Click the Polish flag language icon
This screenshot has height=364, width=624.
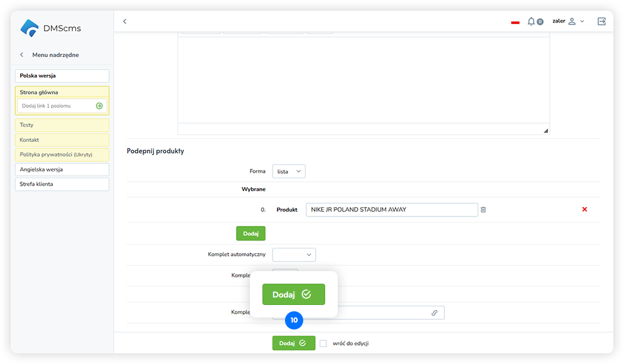[515, 22]
